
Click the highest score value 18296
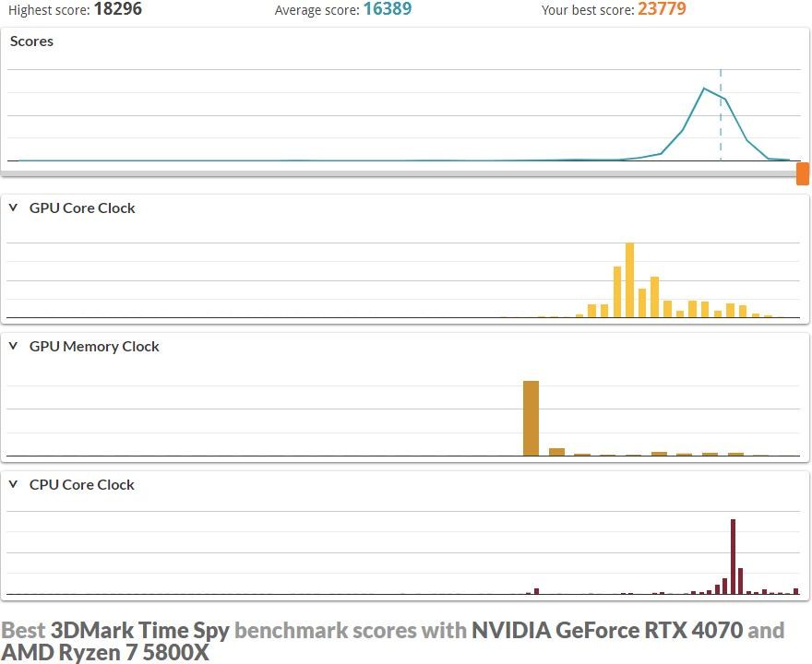click(x=118, y=10)
